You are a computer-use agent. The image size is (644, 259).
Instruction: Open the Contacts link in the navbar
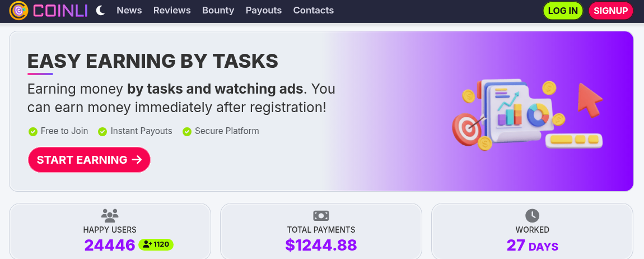click(x=314, y=10)
